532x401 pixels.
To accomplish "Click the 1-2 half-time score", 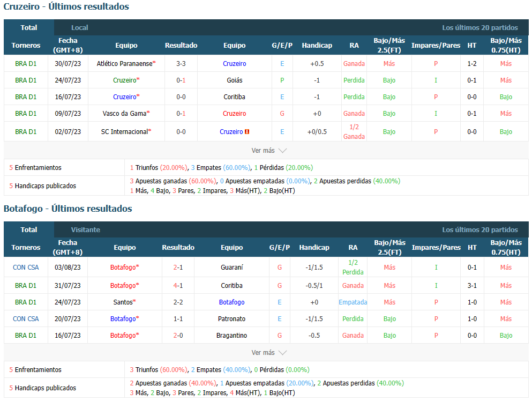I will point(472,63).
